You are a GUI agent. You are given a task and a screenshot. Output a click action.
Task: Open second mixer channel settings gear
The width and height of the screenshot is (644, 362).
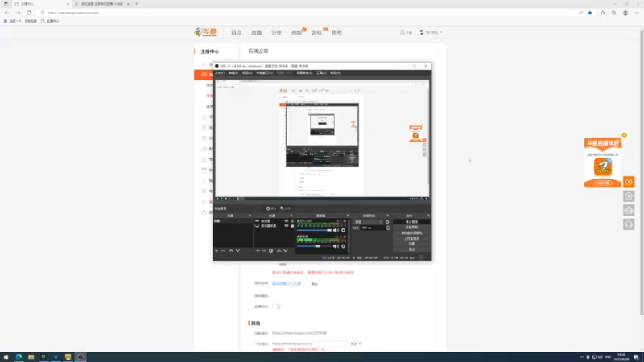coord(344,246)
